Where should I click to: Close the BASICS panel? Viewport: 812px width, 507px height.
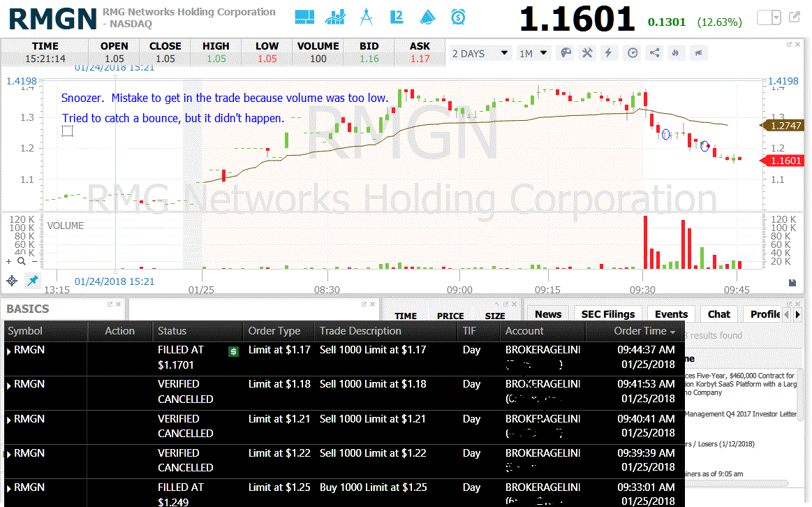pos(118,304)
